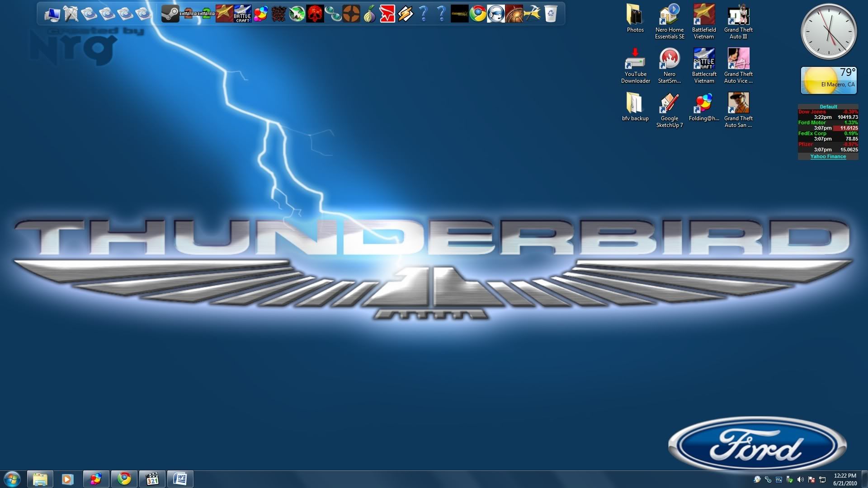The height and width of the screenshot is (488, 868).
Task: Click the Windows Start orb
Action: coord(12,479)
